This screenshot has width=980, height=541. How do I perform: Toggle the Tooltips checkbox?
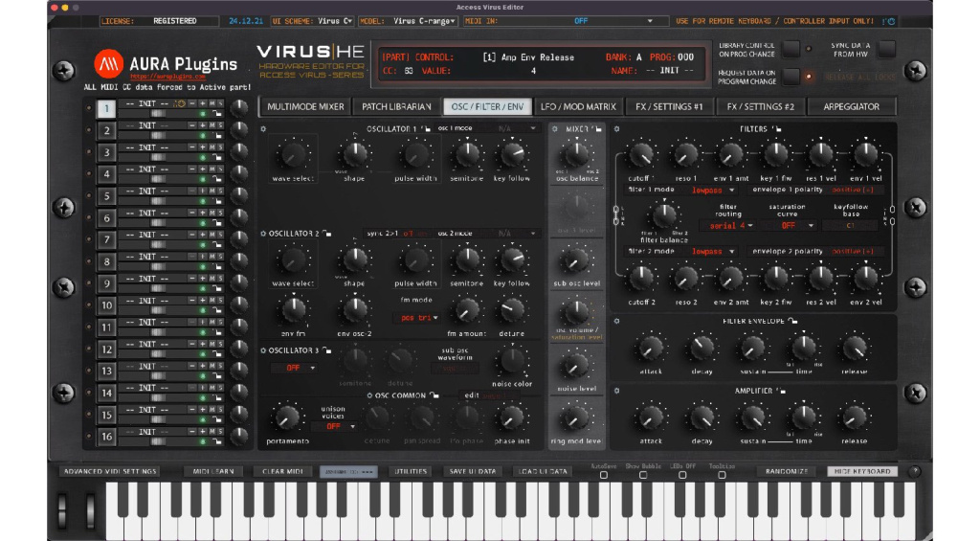(722, 475)
